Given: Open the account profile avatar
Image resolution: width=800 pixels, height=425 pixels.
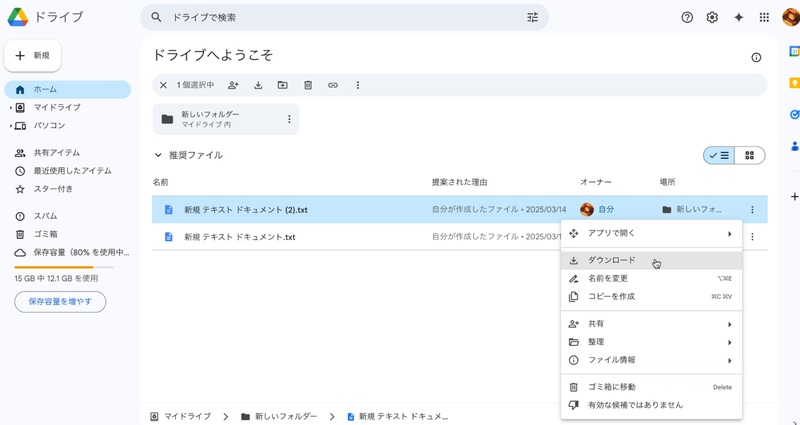Looking at the screenshot, I should [x=791, y=17].
